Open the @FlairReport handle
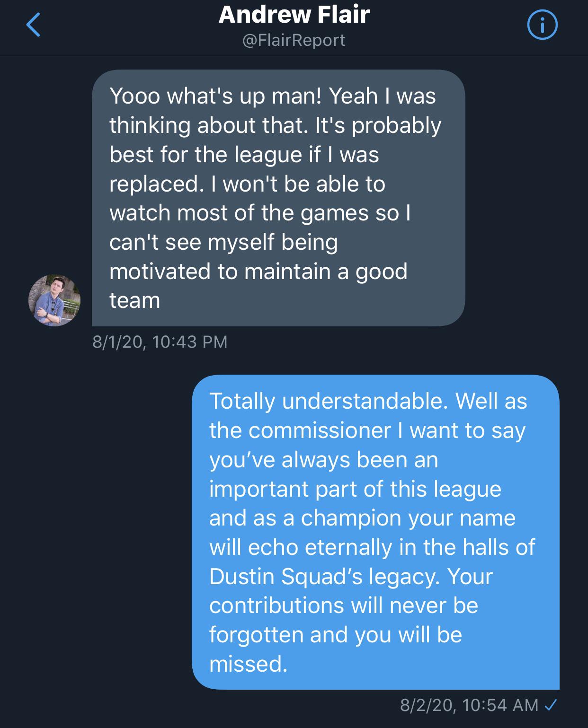Viewport: 588px width, 728px height. [294, 41]
